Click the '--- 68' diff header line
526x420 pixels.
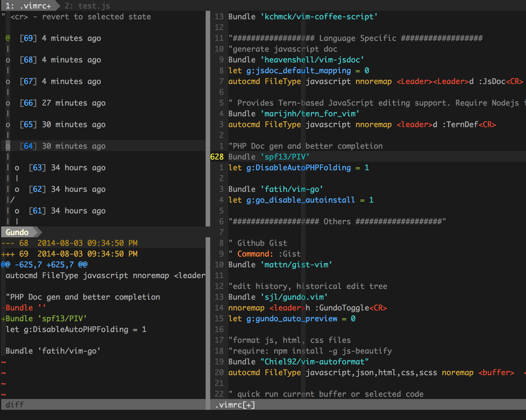tap(69, 243)
